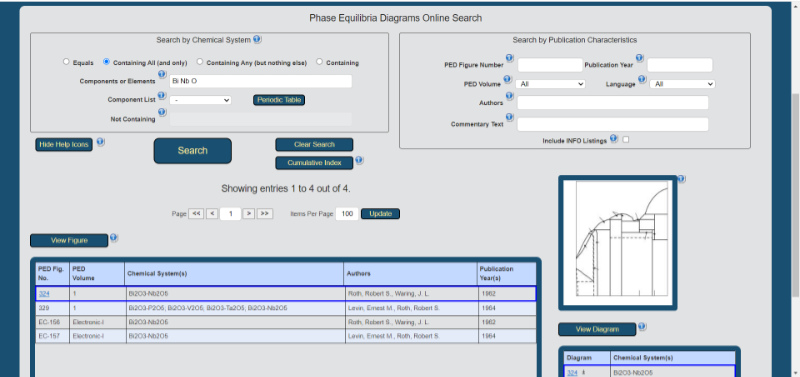Click the View Figure button

[69, 240]
